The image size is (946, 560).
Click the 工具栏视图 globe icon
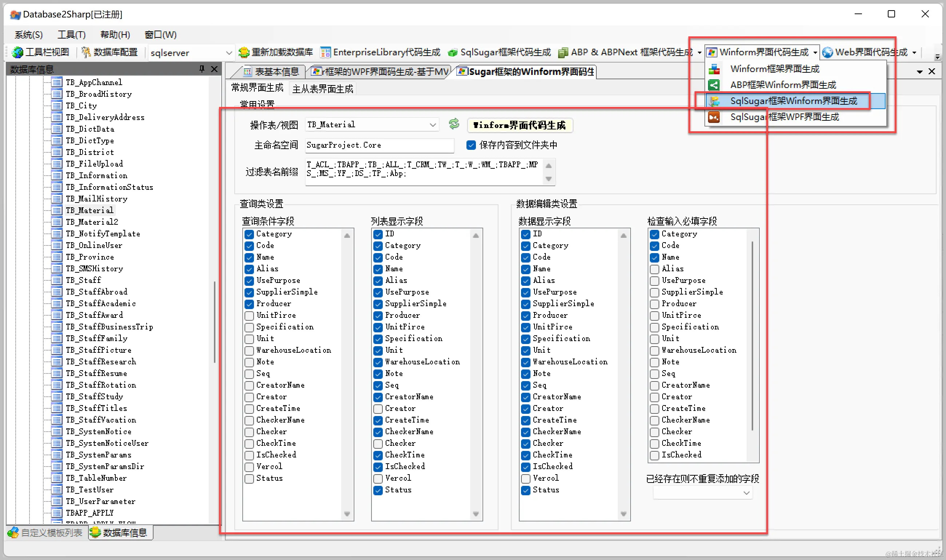[x=17, y=52]
